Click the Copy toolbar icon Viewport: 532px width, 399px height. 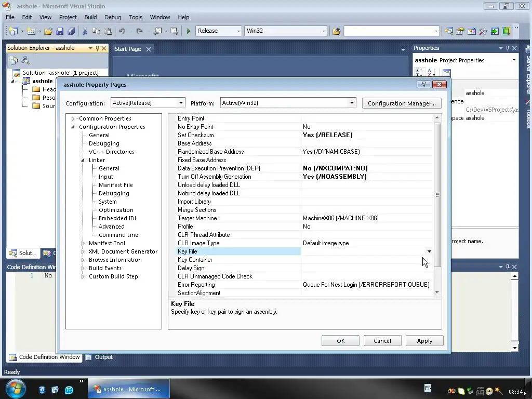96,31
